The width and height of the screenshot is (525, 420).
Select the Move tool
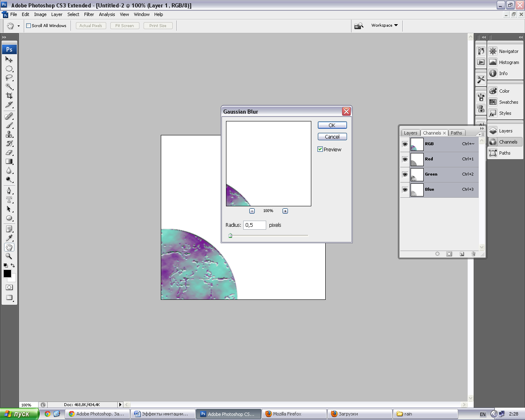click(x=9, y=59)
